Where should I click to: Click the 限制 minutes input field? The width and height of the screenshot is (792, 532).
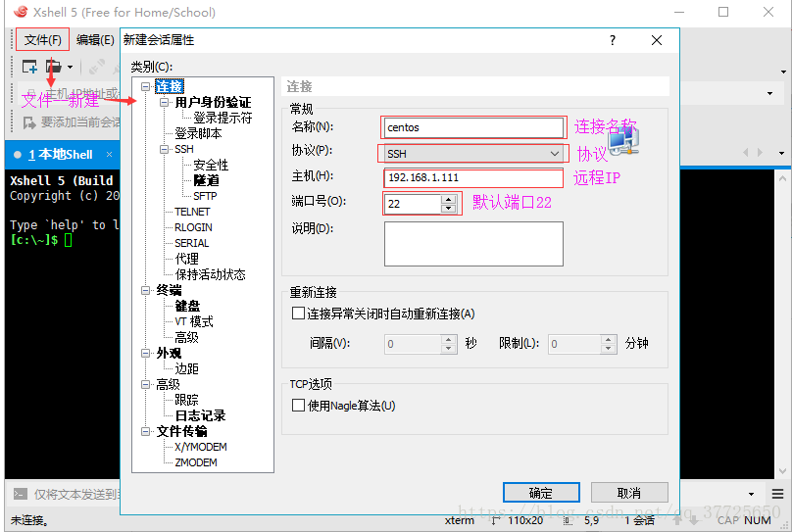pos(574,344)
